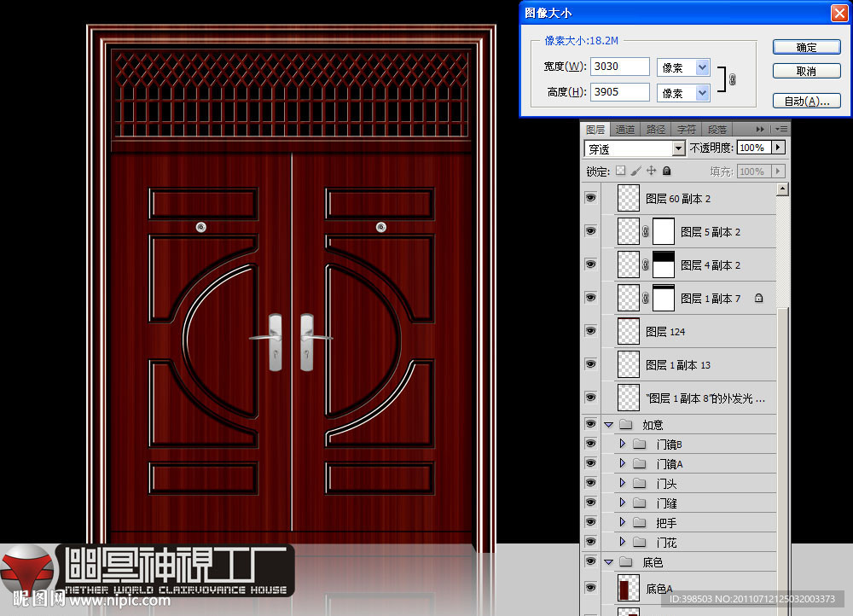The height and width of the screenshot is (616, 853).
Task: Open the 穿透 blend mode dropdown
Action: 678,148
